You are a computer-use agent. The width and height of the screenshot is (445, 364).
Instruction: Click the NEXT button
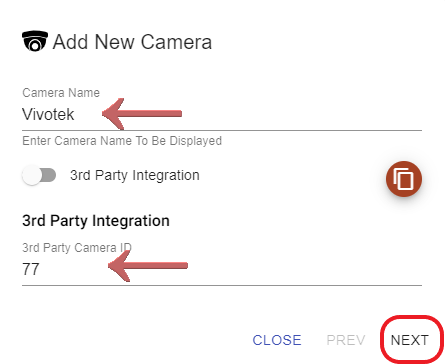point(409,340)
